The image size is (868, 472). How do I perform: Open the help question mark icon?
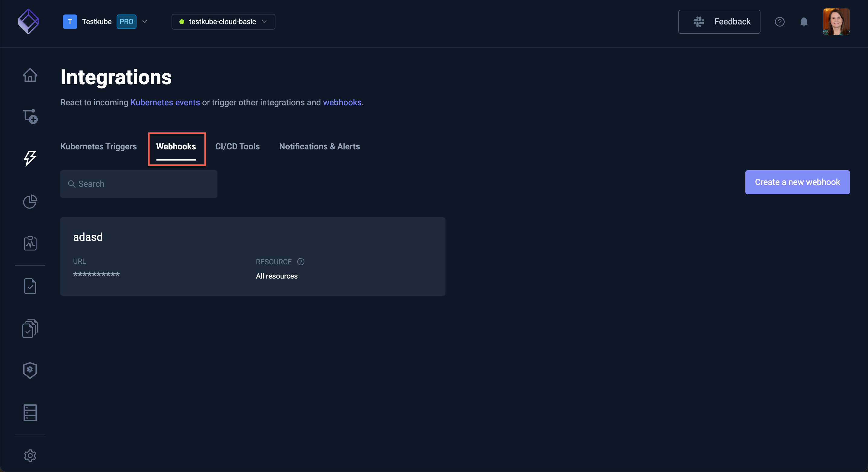[780, 21]
